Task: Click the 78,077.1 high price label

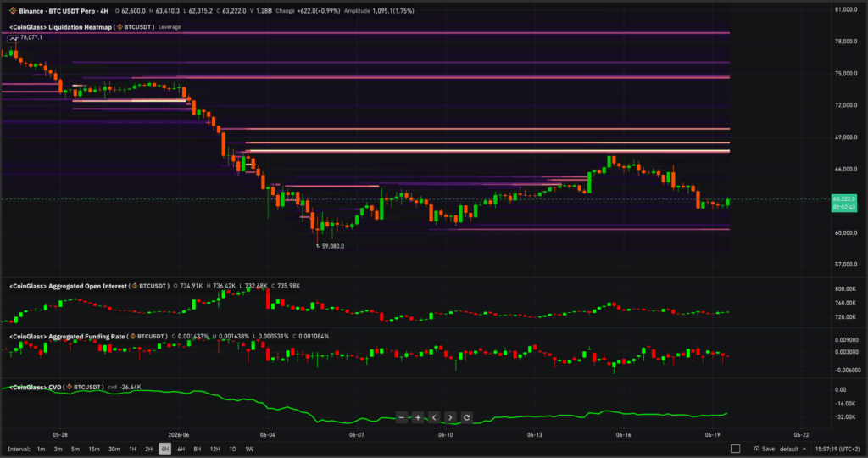Action: (31, 37)
